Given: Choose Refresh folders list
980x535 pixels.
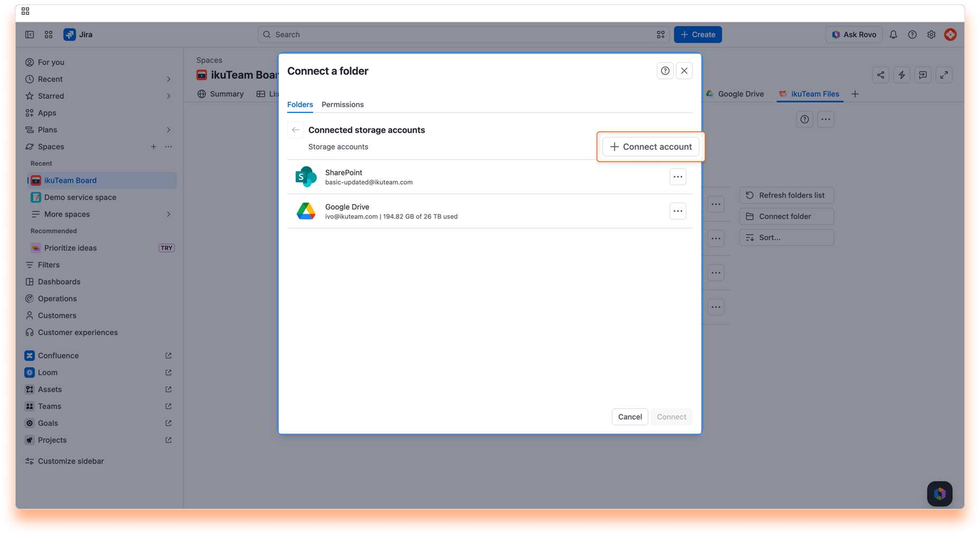Looking at the screenshot, I should (x=786, y=195).
